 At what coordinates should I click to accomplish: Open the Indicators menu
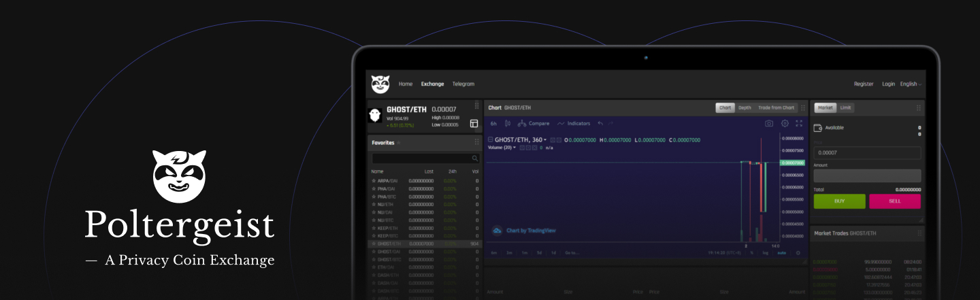coord(574,123)
